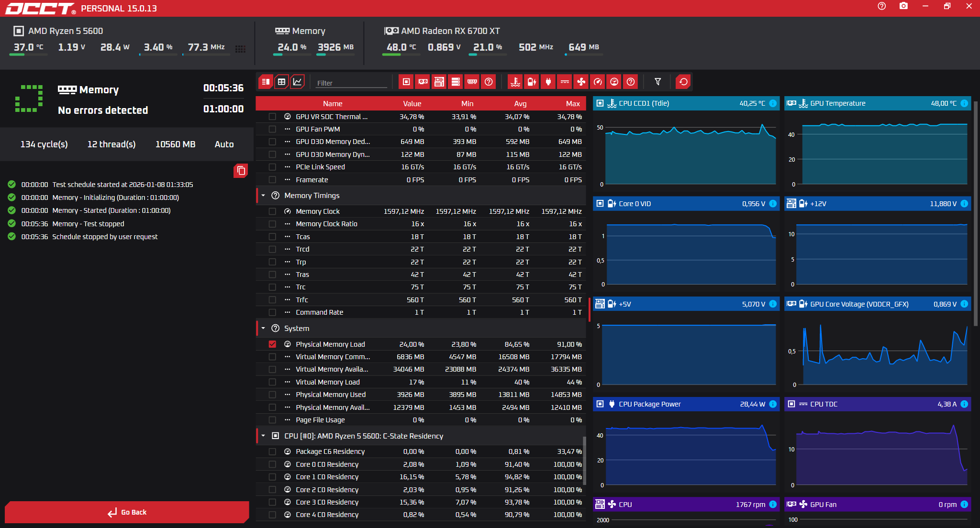Image resolution: width=980 pixels, height=528 pixels.
Task: Sort by the Name column header
Action: [x=333, y=104]
